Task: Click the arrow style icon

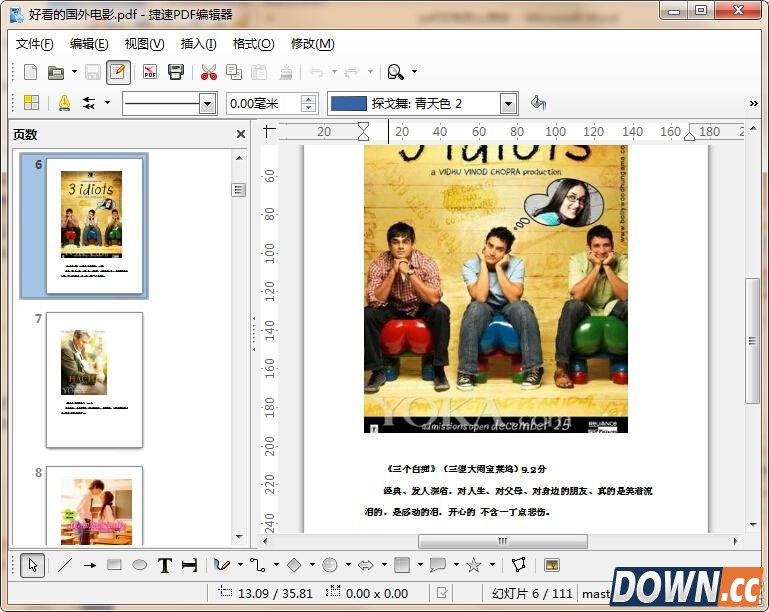Action: tap(89, 103)
